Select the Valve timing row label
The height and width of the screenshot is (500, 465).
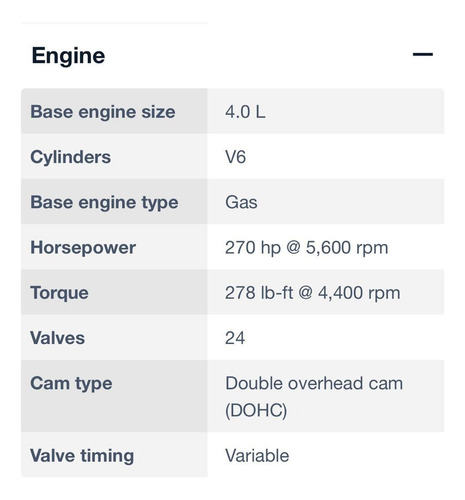(x=82, y=456)
